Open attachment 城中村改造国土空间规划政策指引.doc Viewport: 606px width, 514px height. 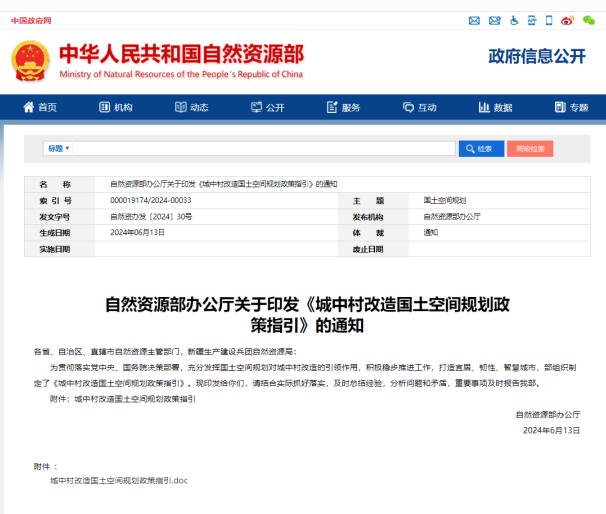click(x=119, y=480)
